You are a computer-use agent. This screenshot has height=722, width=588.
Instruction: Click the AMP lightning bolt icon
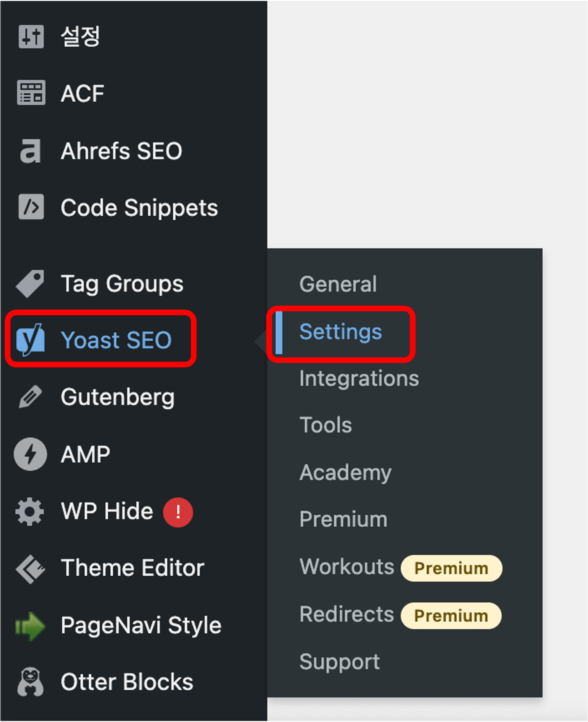pyautogui.click(x=30, y=454)
